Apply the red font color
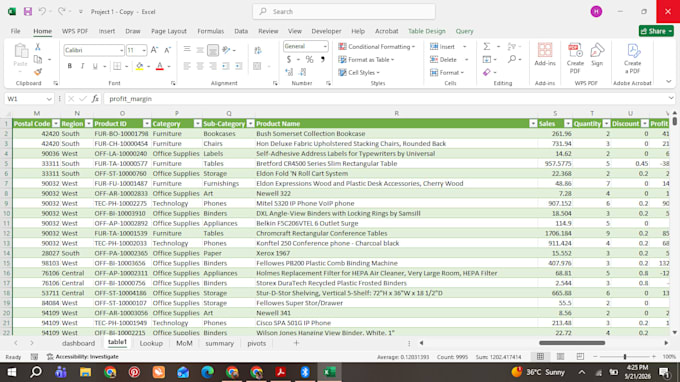This screenshot has height=382, width=680. pyautogui.click(x=160, y=66)
